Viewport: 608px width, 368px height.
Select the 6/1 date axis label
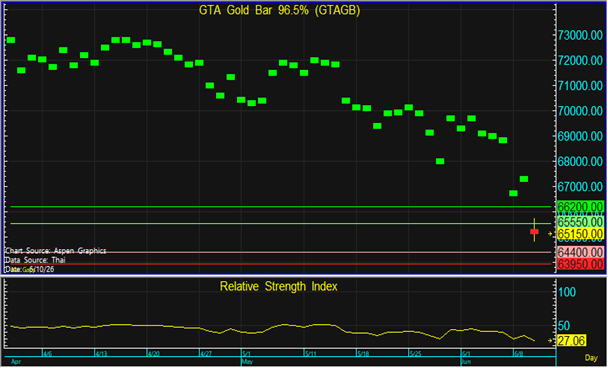[x=466, y=354]
